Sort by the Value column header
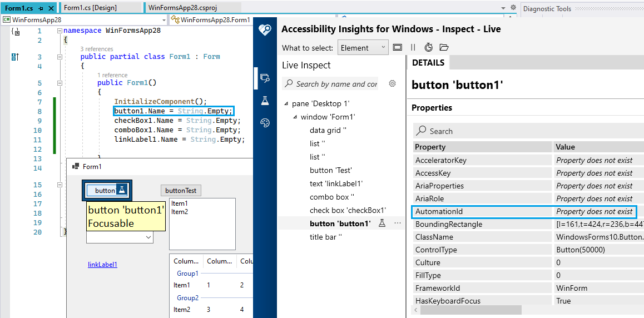Screen dimensions: 644x318 tap(598, 147)
